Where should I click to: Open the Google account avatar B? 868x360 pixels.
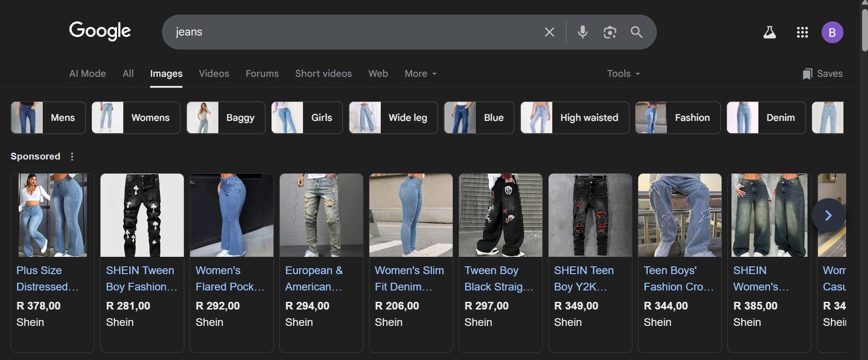832,32
